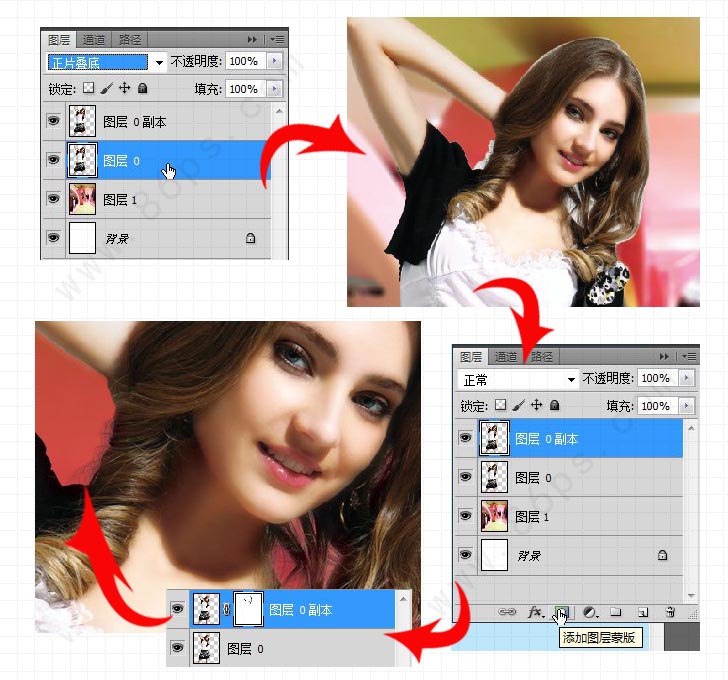Switch to 路径 tab in 正片叠底 panel
Viewport: 728px width, 680px height.
coord(130,40)
